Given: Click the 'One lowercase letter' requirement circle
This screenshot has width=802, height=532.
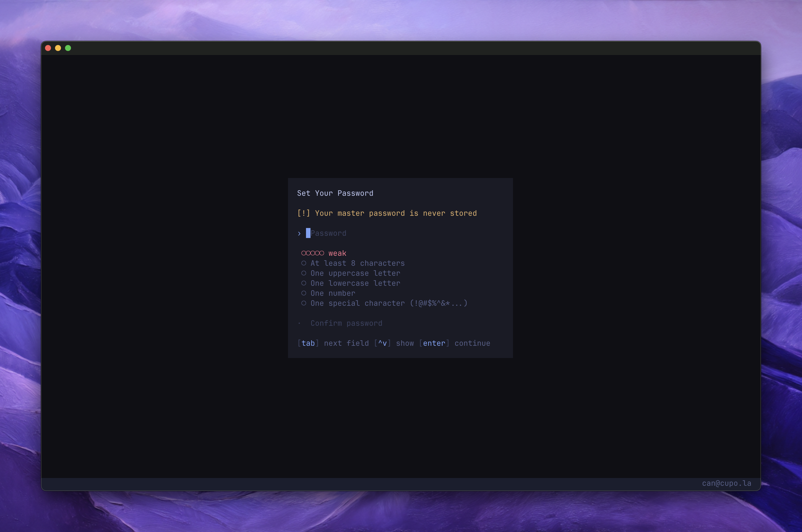Looking at the screenshot, I should pyautogui.click(x=304, y=283).
